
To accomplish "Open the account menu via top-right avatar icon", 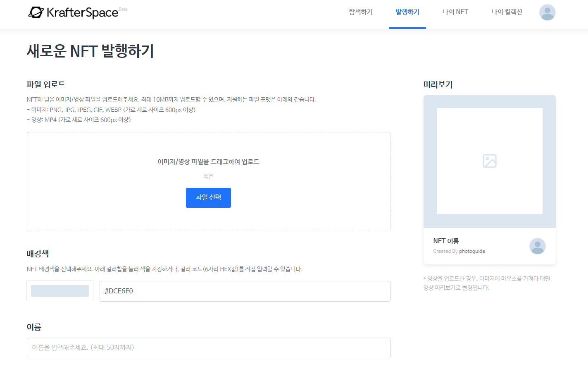I will pos(547,13).
